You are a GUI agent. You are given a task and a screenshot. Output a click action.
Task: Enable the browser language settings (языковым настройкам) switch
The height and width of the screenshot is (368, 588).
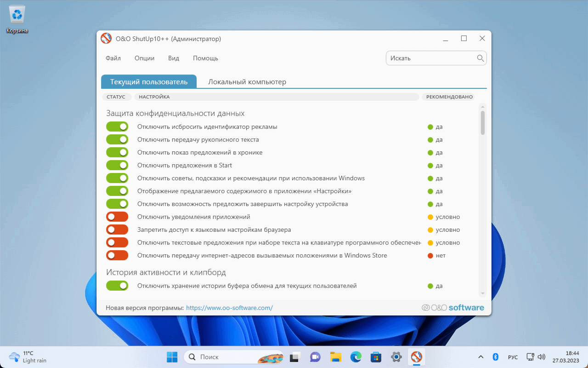coord(117,230)
